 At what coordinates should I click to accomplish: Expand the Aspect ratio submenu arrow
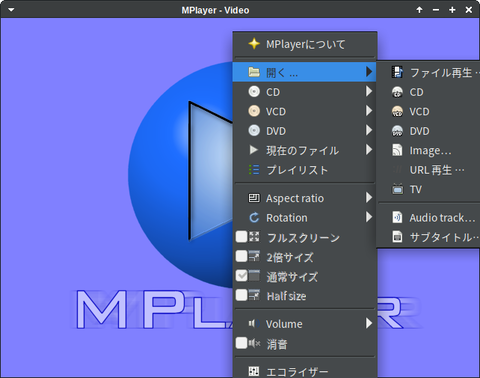[x=369, y=198]
